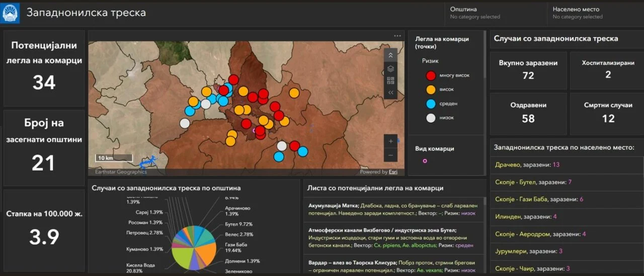Screen dimensions: 644x276
Task: Open the Населено место category selector
Action: (x=595, y=13)
